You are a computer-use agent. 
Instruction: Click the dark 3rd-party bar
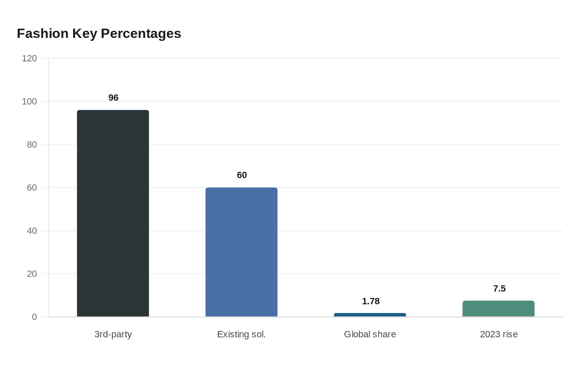[x=113, y=213]
